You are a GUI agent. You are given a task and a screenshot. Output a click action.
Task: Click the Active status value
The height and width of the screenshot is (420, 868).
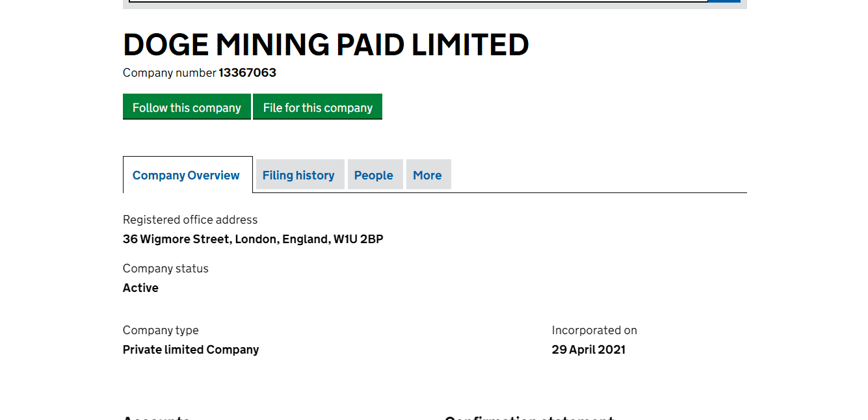pos(140,288)
